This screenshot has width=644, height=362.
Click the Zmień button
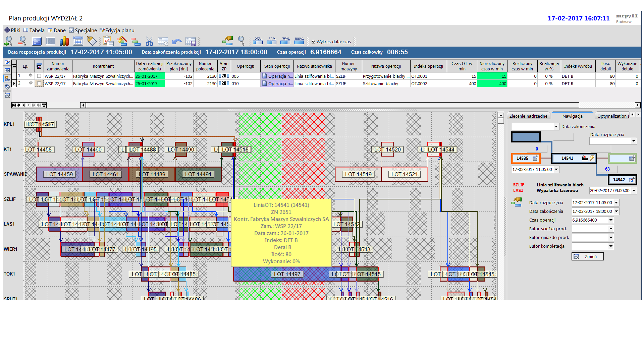coord(588,256)
